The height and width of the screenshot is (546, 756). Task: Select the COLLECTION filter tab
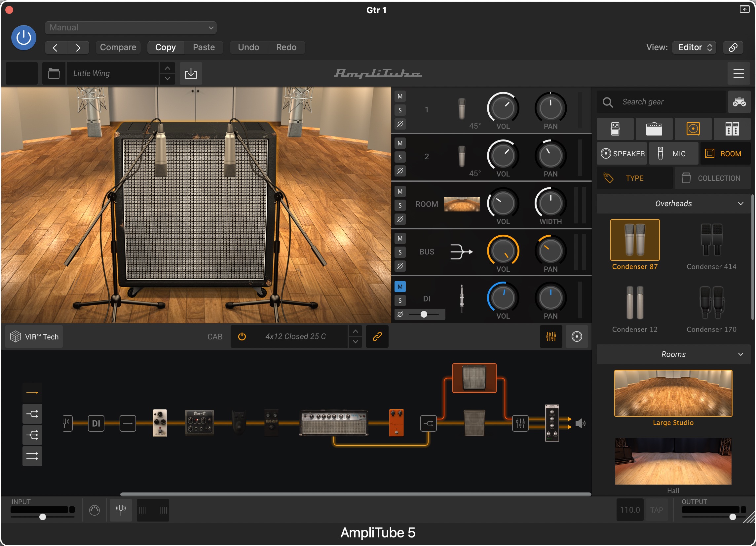pos(713,178)
